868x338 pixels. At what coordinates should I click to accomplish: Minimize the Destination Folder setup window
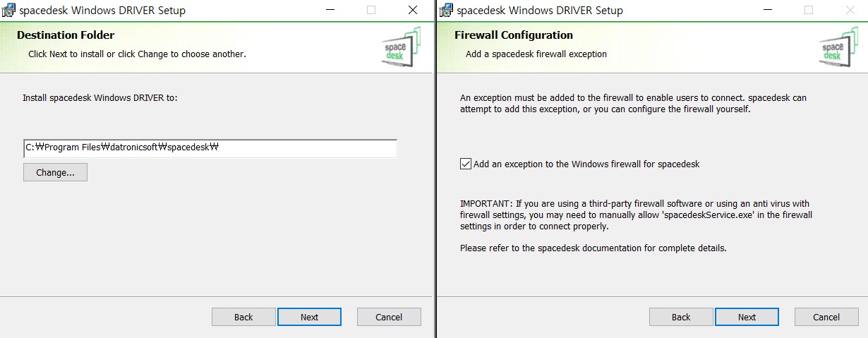[330, 10]
